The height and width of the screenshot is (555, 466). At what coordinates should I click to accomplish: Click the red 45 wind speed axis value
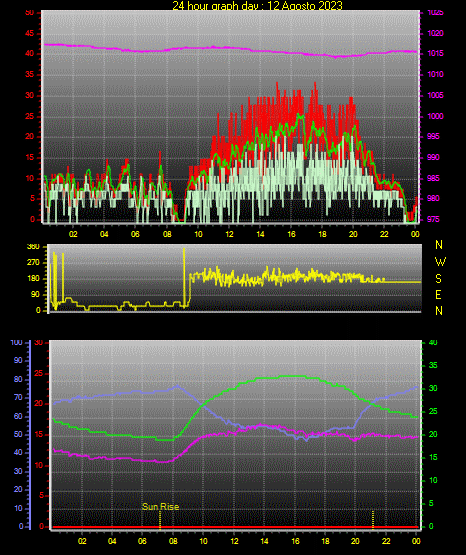tap(30, 33)
